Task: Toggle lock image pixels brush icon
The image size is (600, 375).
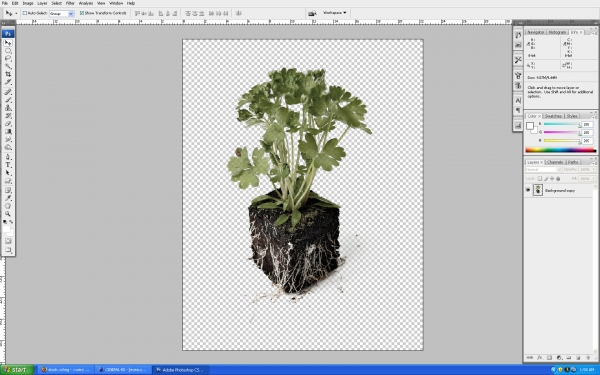Action: 546,179
